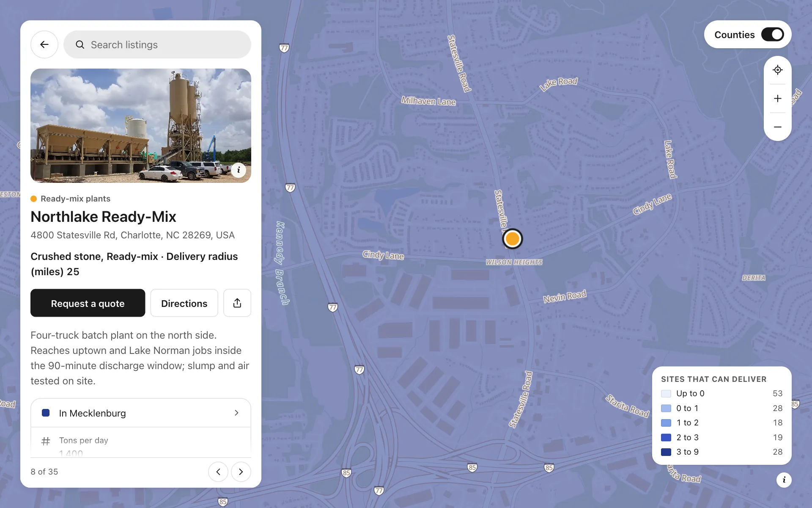Image resolution: width=812 pixels, height=508 pixels.
Task: Click the Tons per day label
Action: point(84,440)
